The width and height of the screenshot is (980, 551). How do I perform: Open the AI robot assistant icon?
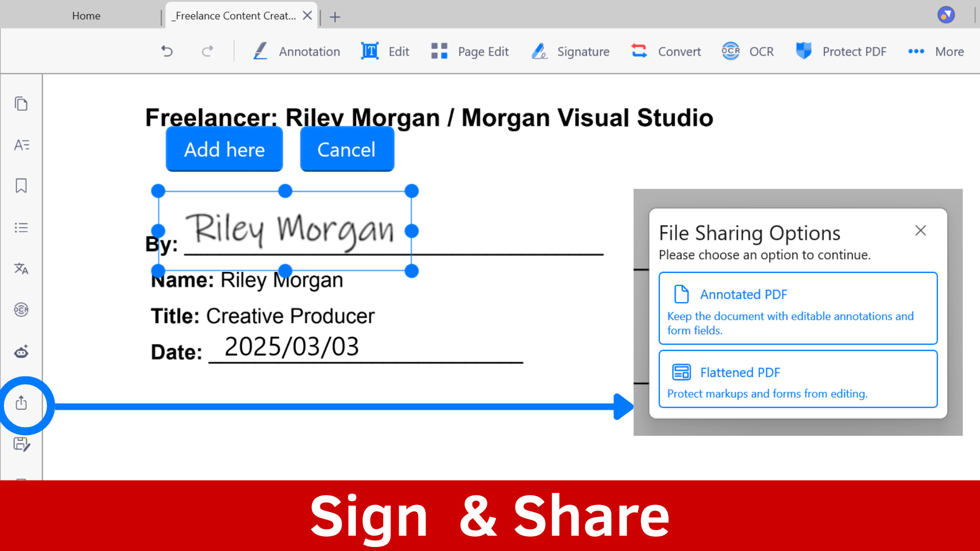pos(21,352)
